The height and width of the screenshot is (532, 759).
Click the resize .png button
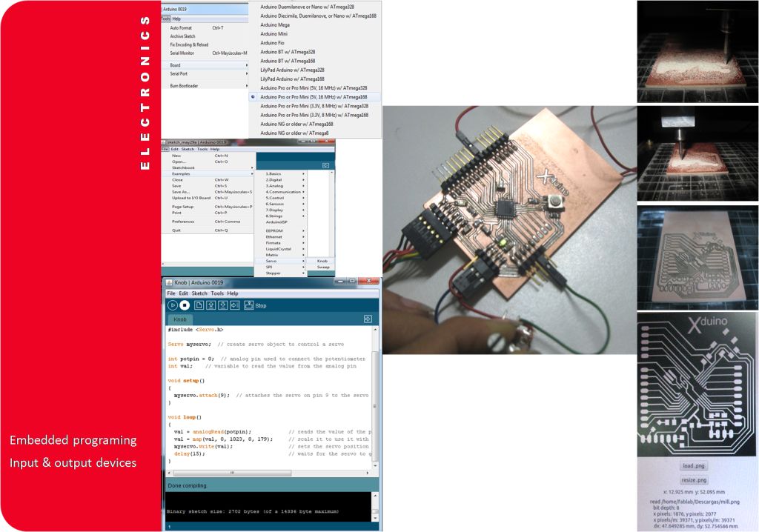coord(694,480)
